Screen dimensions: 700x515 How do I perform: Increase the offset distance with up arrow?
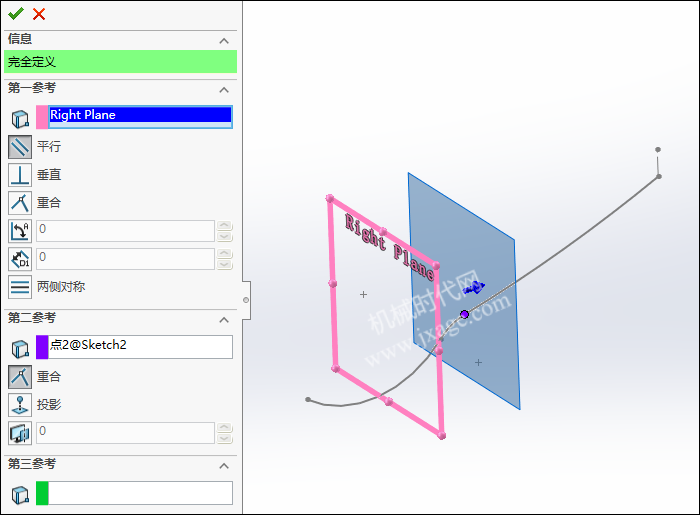225,253
